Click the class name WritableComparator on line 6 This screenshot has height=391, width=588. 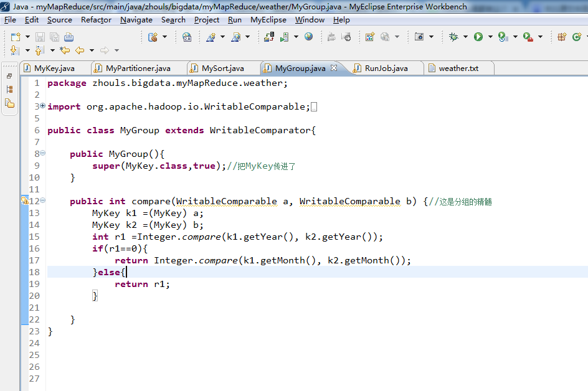(260, 131)
